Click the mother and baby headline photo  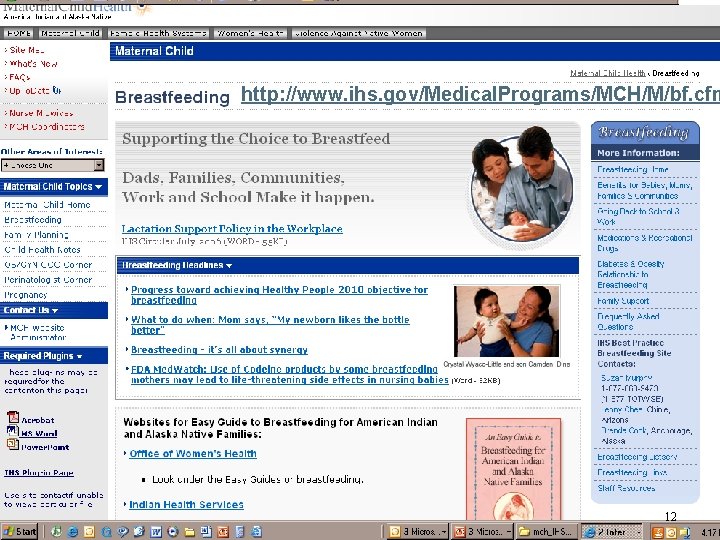tap(506, 321)
